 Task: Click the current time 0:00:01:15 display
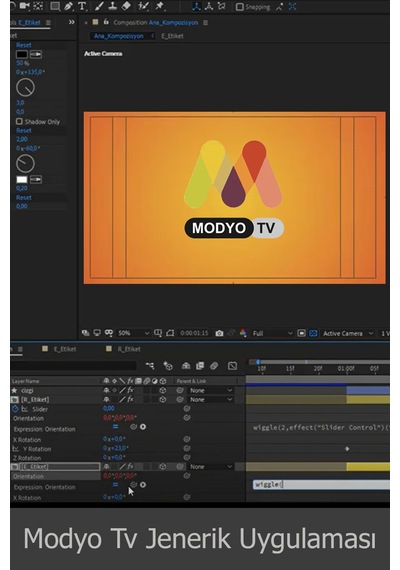(195, 333)
